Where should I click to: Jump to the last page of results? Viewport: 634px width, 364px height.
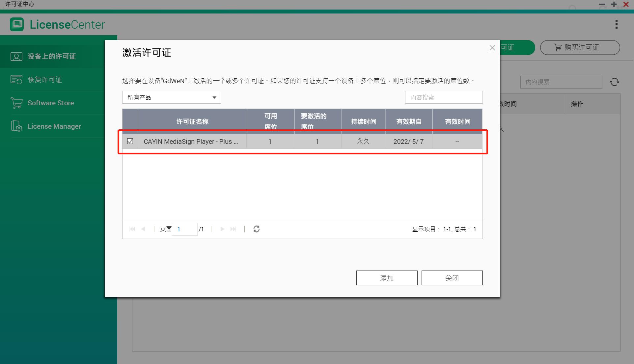pos(234,229)
